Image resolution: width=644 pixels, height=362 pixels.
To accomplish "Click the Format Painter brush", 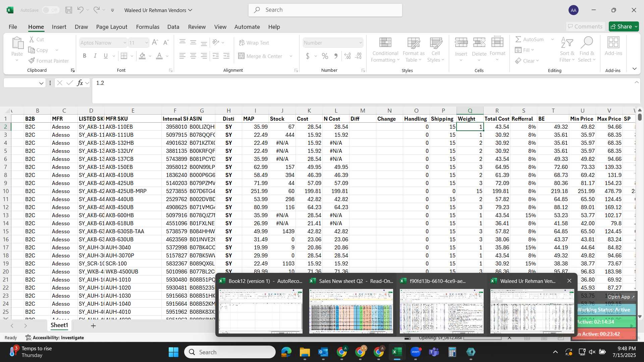I will click(49, 61).
